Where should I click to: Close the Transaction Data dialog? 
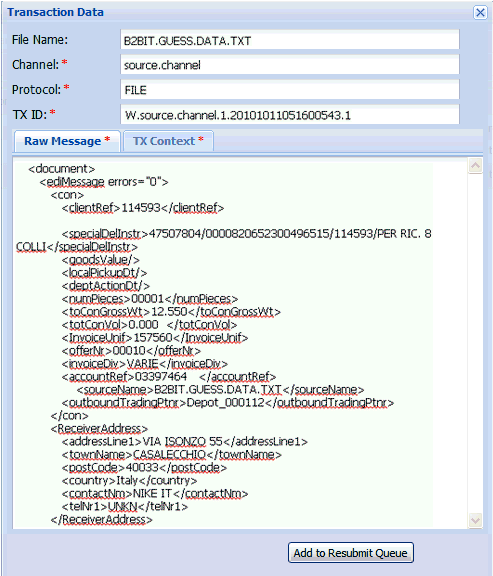click(x=480, y=12)
